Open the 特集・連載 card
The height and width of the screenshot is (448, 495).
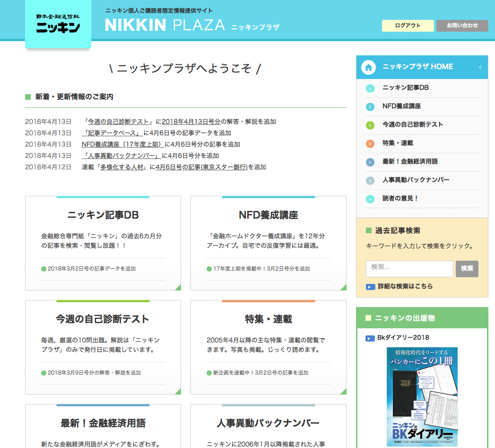tap(269, 347)
